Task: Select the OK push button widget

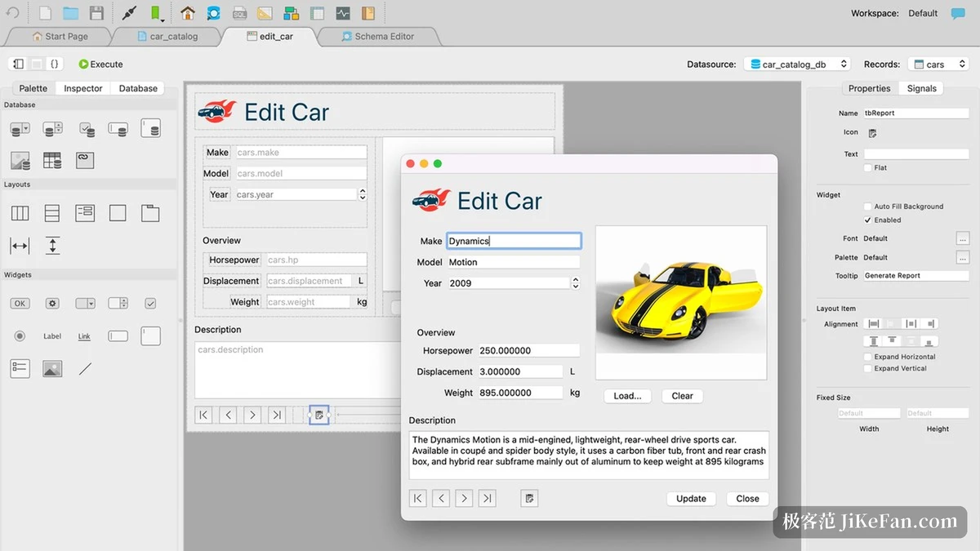Action: pos(20,304)
